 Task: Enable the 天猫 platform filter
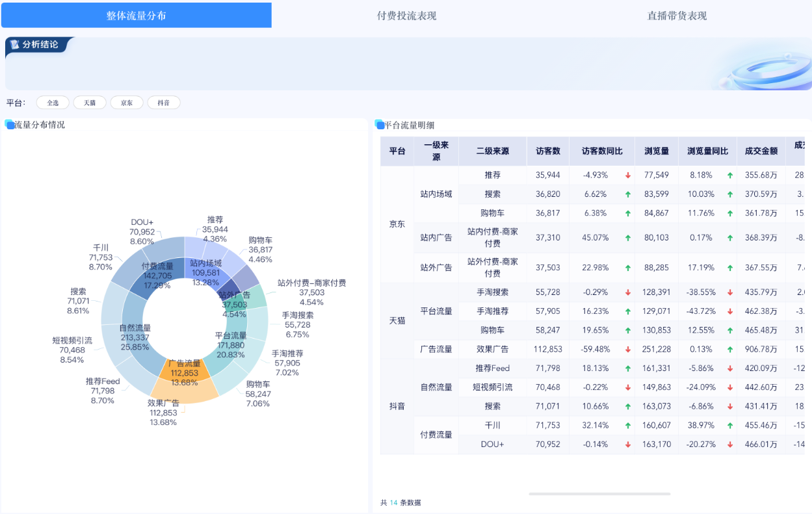click(90, 102)
